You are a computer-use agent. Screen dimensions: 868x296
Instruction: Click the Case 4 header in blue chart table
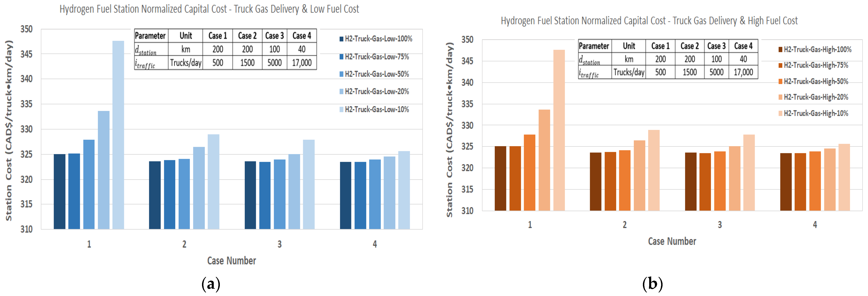(301, 36)
